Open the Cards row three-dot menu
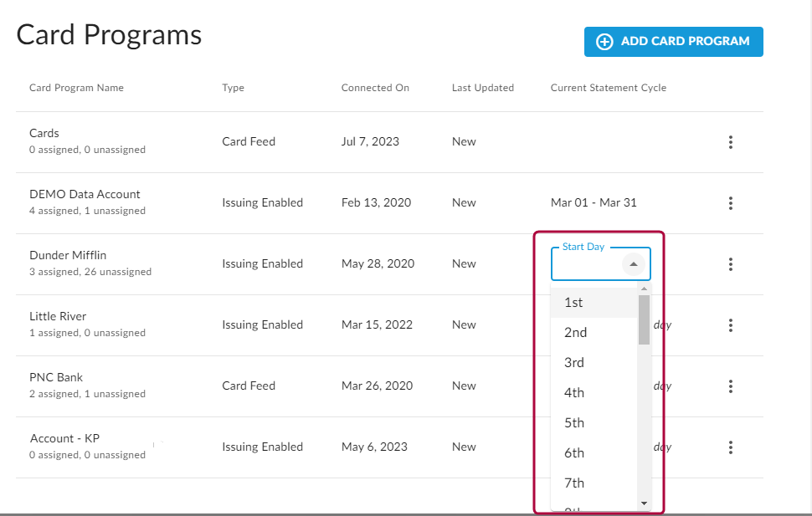Image resolution: width=812 pixels, height=516 pixels. (x=731, y=142)
